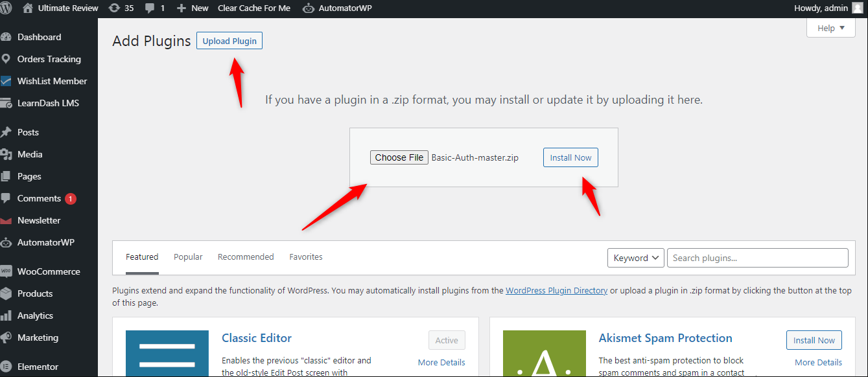Open the Classic Editor title link

tap(257, 337)
